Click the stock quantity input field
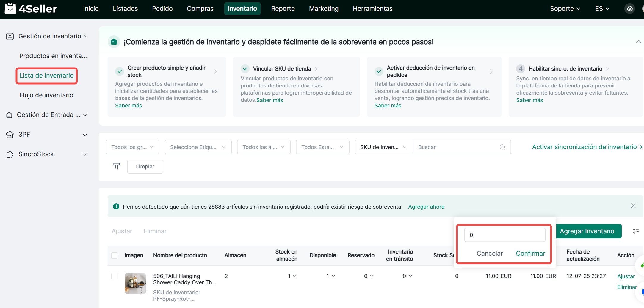The width and height of the screenshot is (644, 308). [504, 235]
